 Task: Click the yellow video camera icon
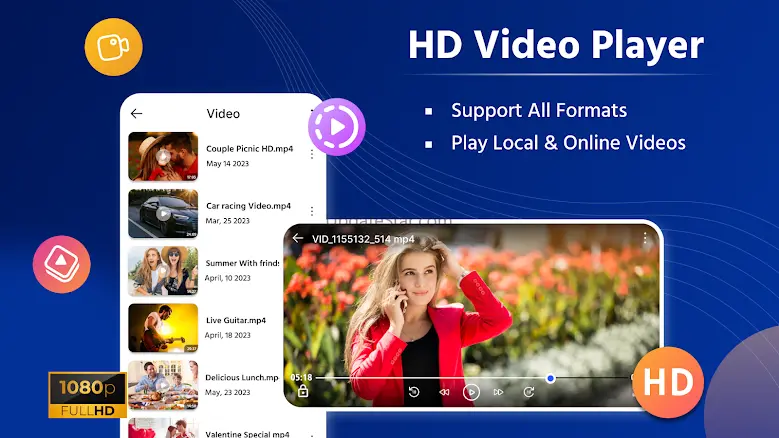point(113,47)
